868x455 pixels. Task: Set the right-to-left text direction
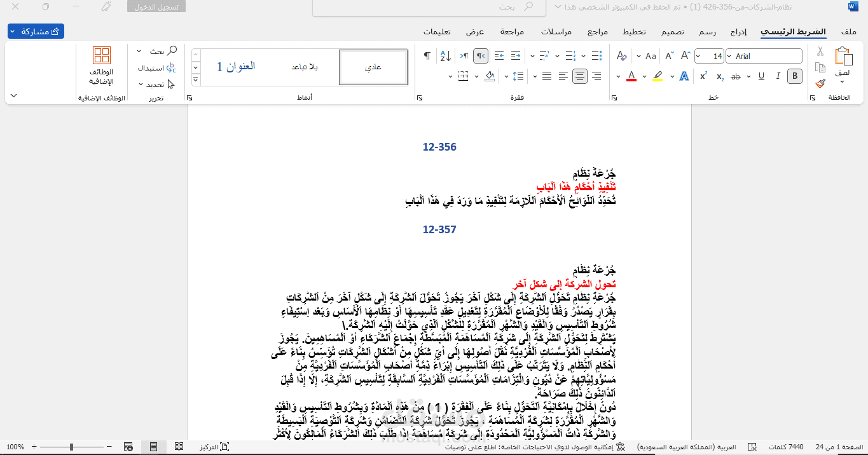481,56
